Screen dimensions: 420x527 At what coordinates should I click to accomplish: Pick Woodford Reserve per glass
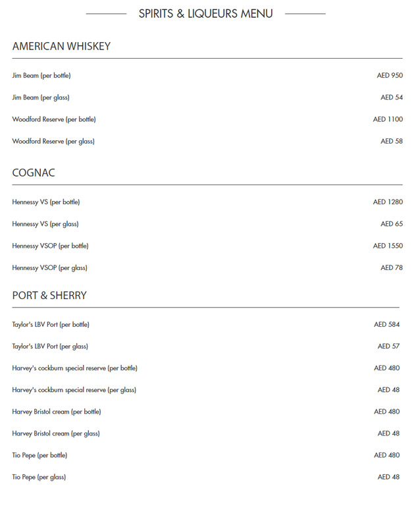pos(53,141)
